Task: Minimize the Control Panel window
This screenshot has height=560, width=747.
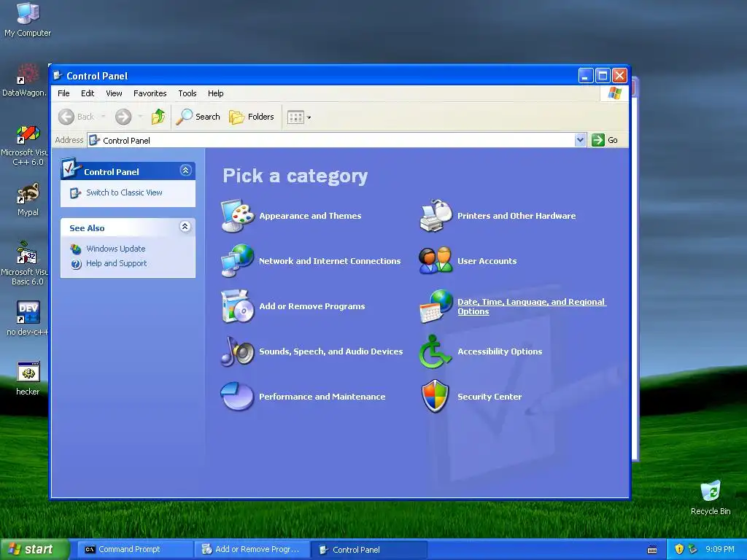Action: pyautogui.click(x=586, y=76)
